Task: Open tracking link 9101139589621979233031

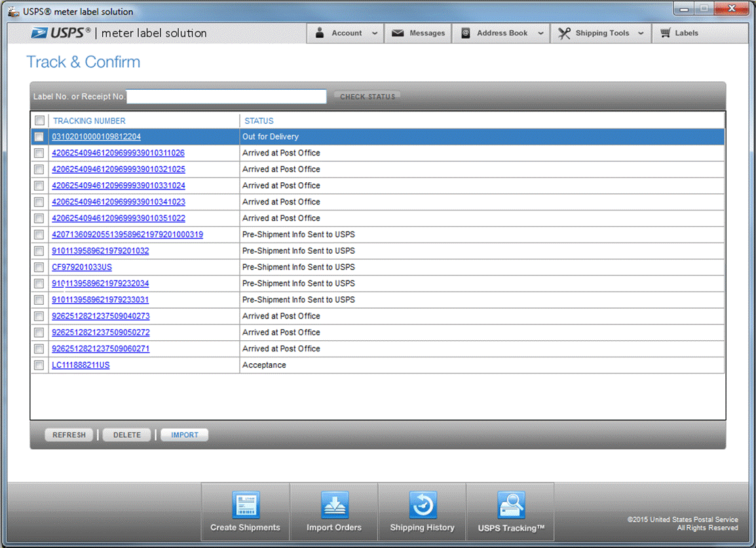Action: coord(100,300)
